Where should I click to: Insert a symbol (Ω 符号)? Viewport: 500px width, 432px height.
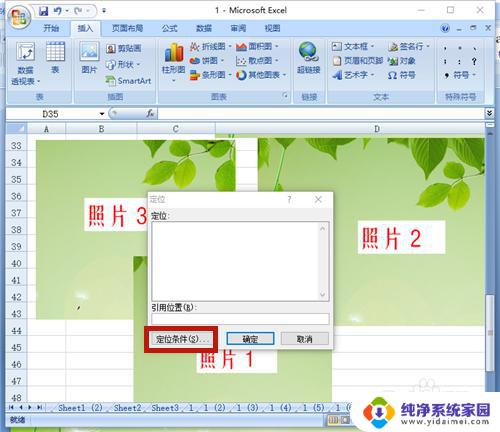click(402, 75)
